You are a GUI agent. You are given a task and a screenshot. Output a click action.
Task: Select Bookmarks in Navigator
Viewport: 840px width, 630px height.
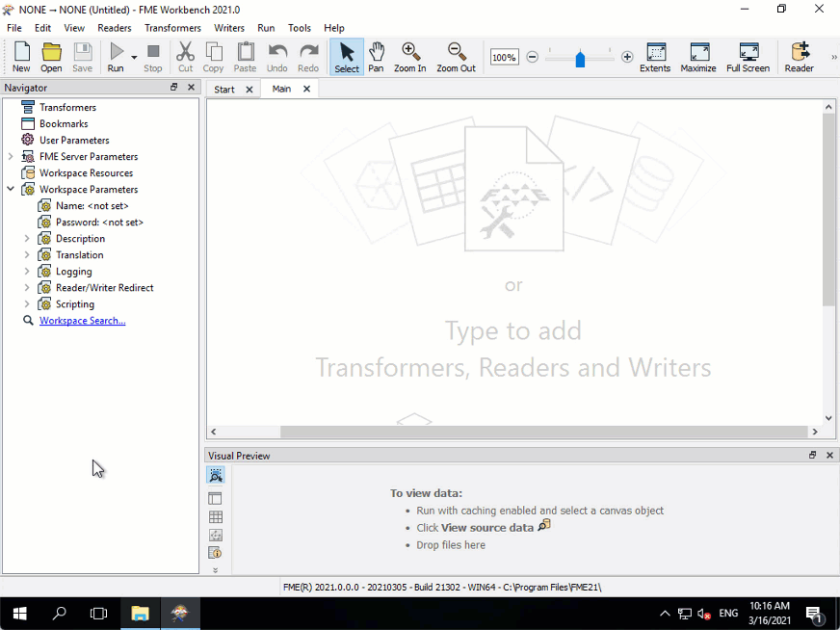tap(64, 123)
